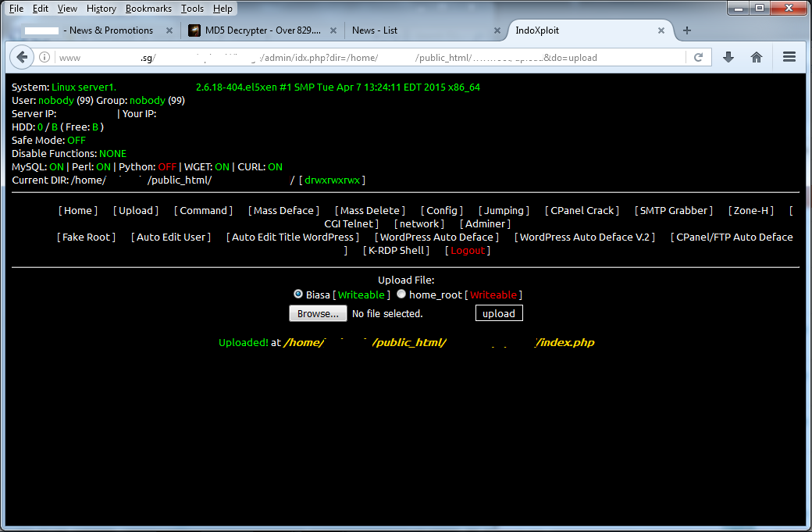Close the News - List tab
The width and height of the screenshot is (812, 532).
(497, 30)
